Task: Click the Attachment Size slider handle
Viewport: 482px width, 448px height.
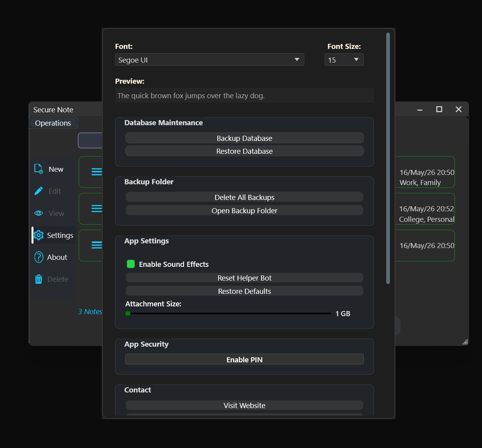Action: (128, 313)
